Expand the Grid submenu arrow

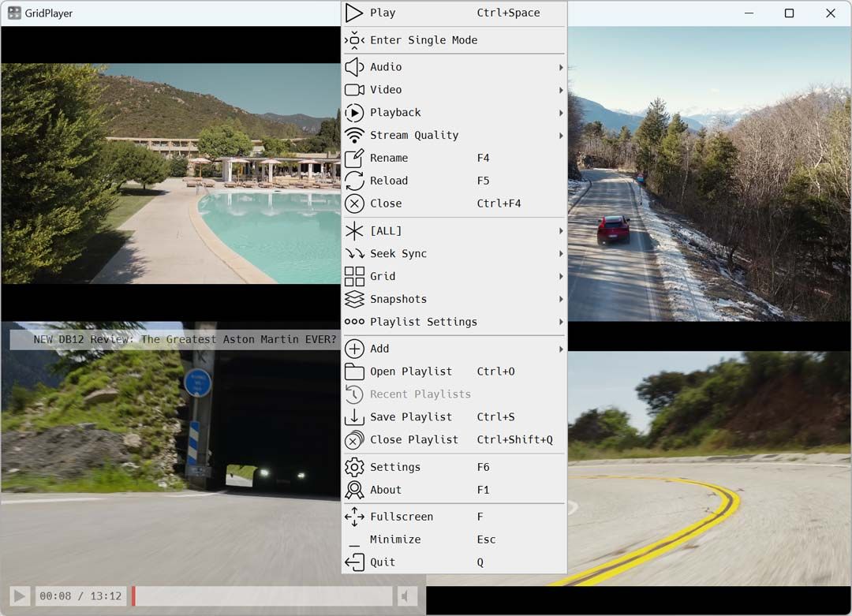point(561,276)
